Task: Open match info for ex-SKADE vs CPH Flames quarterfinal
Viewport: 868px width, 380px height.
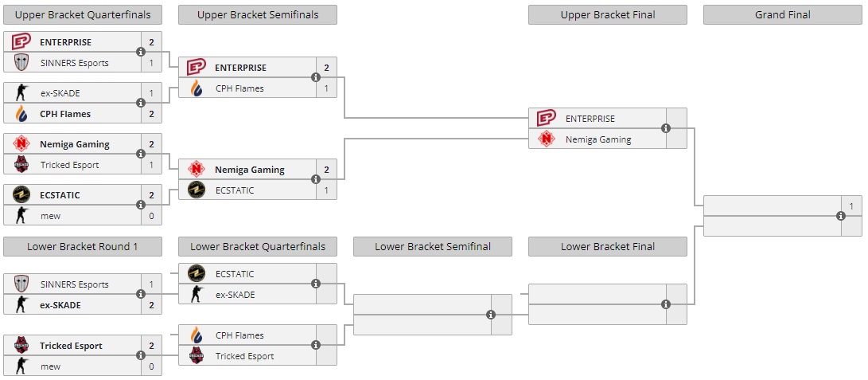Action: (141, 103)
